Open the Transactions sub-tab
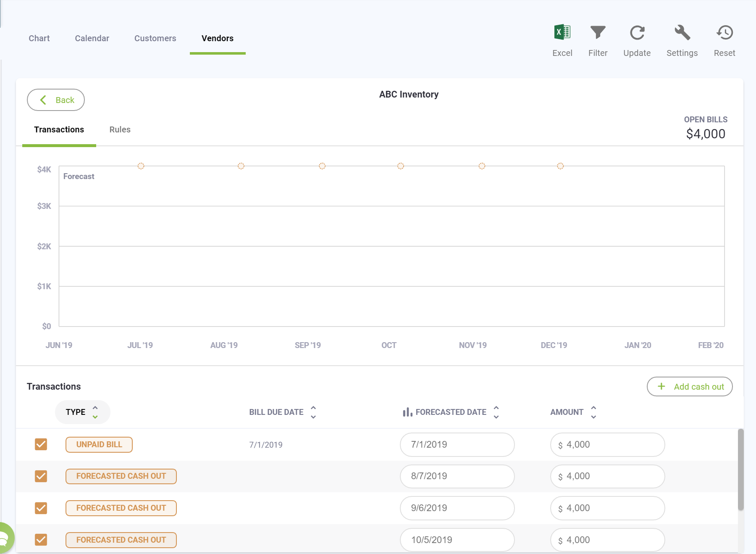Image resolution: width=756 pixels, height=554 pixels. [x=59, y=129]
